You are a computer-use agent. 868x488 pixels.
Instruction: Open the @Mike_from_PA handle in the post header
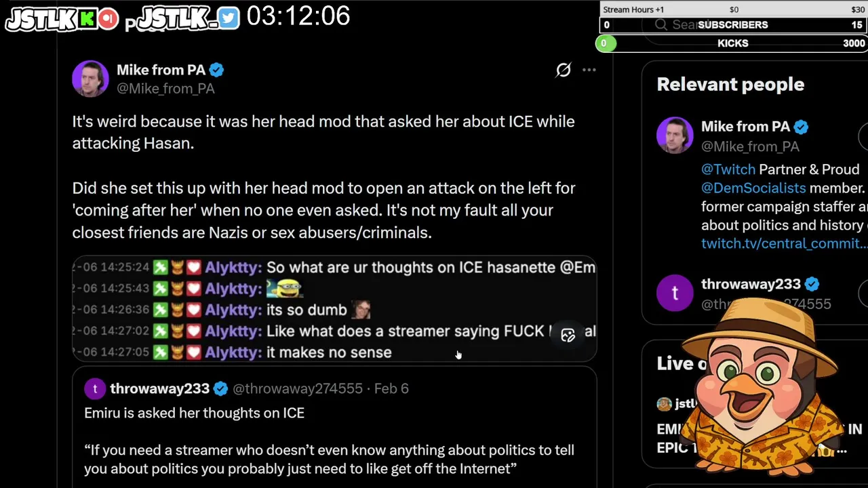point(165,89)
